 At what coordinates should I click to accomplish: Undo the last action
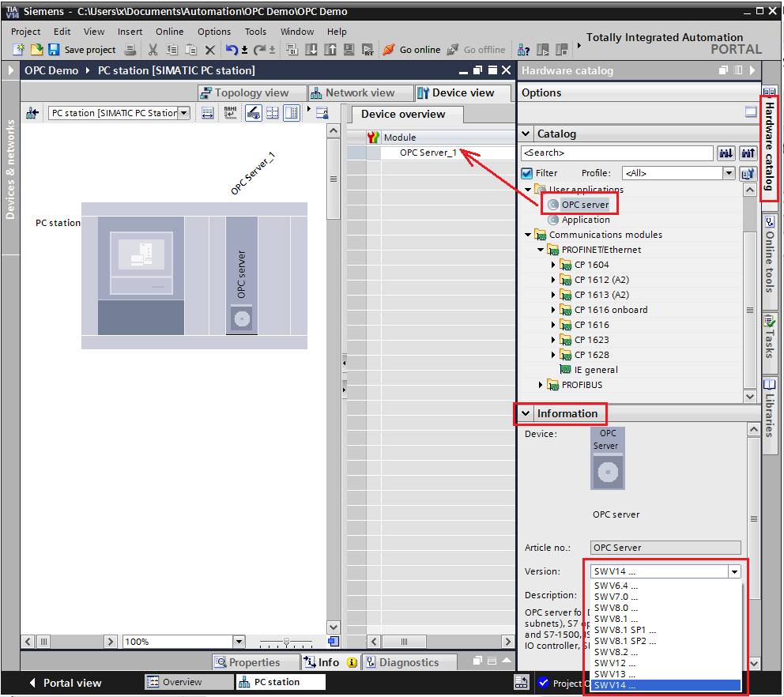[232, 50]
